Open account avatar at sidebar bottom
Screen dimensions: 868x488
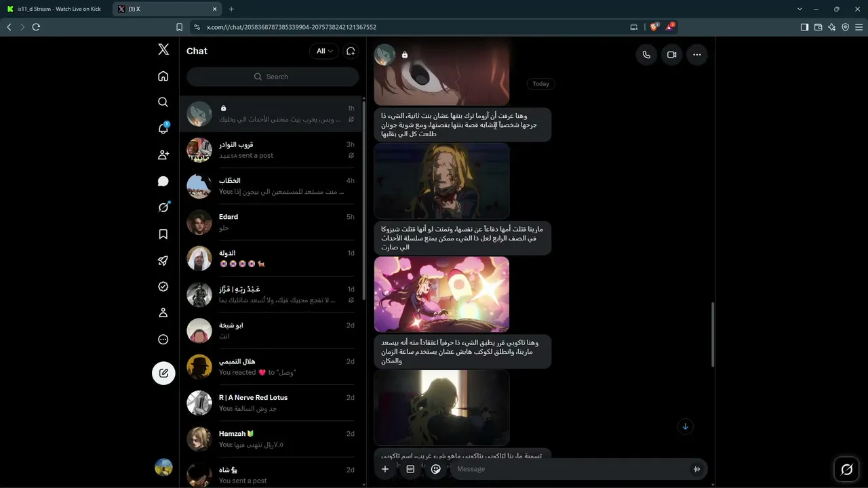click(163, 468)
